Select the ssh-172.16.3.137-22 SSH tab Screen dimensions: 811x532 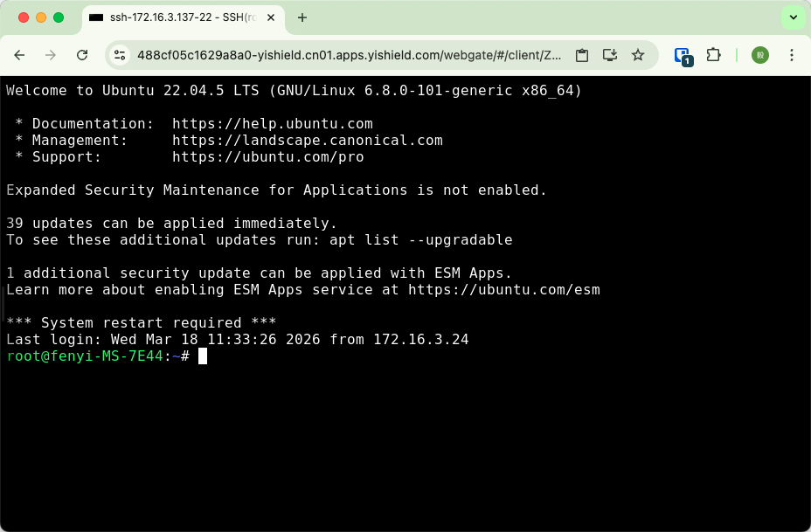tap(184, 17)
